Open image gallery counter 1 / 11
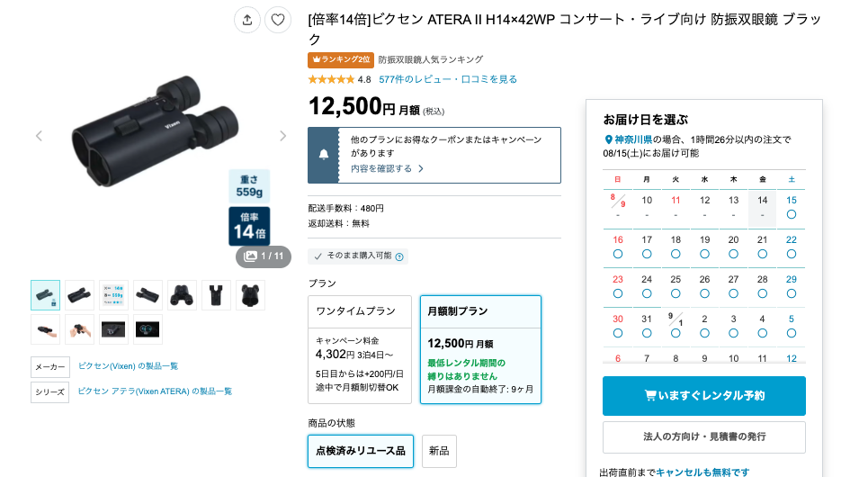Screen dimensions: 868x477 (x=264, y=256)
